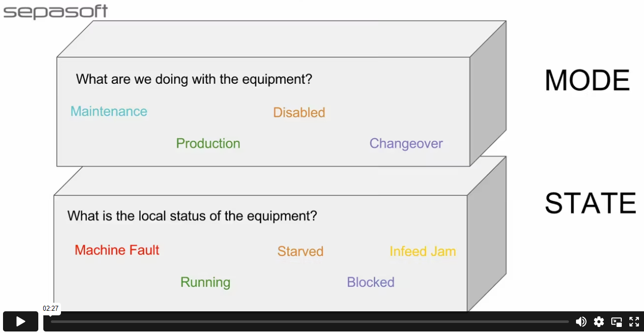Image resolution: width=644 pixels, height=333 pixels.
Task: Click the large MODE heading
Action: (587, 80)
